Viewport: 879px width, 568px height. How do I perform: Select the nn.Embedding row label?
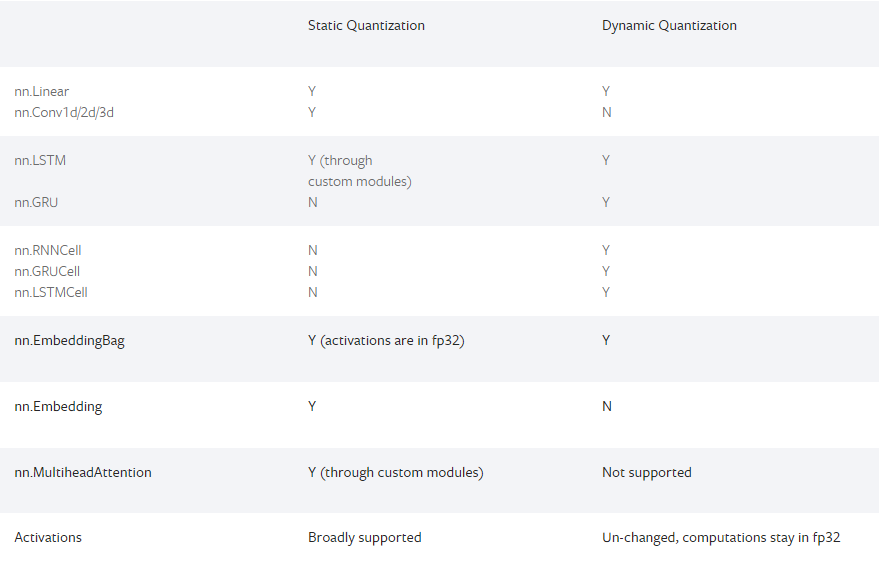point(58,407)
